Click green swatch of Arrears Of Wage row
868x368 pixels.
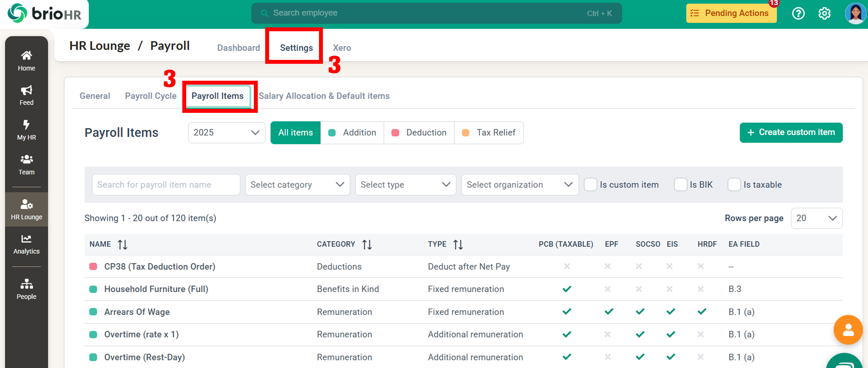(x=93, y=312)
